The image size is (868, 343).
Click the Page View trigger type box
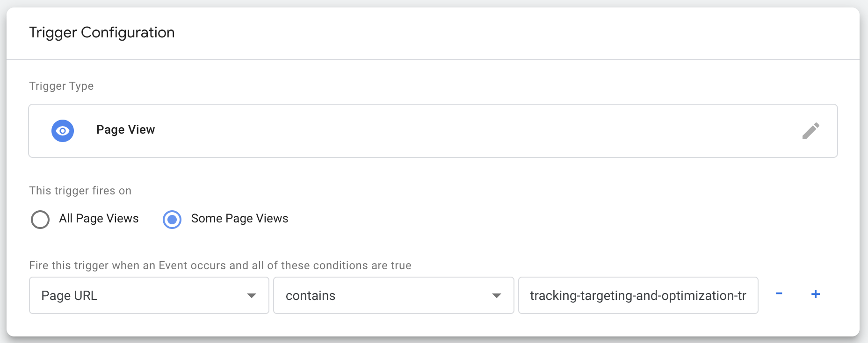point(433,131)
